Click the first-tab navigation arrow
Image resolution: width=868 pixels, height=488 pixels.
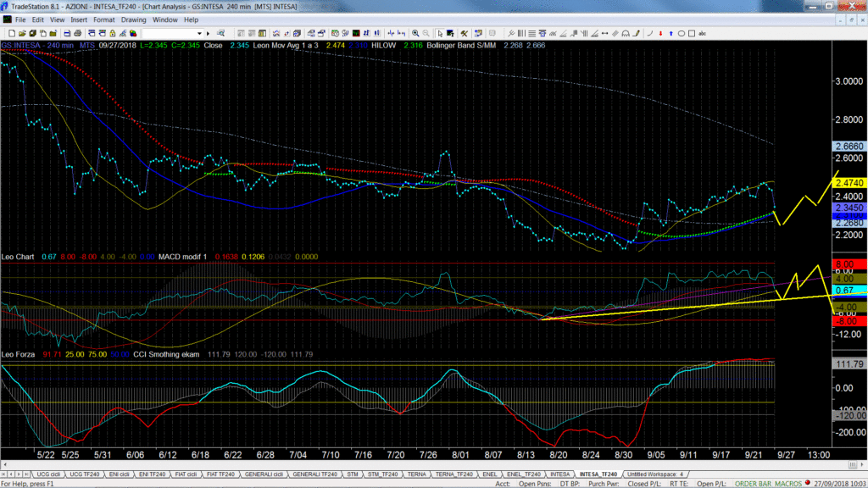[x=4, y=474]
